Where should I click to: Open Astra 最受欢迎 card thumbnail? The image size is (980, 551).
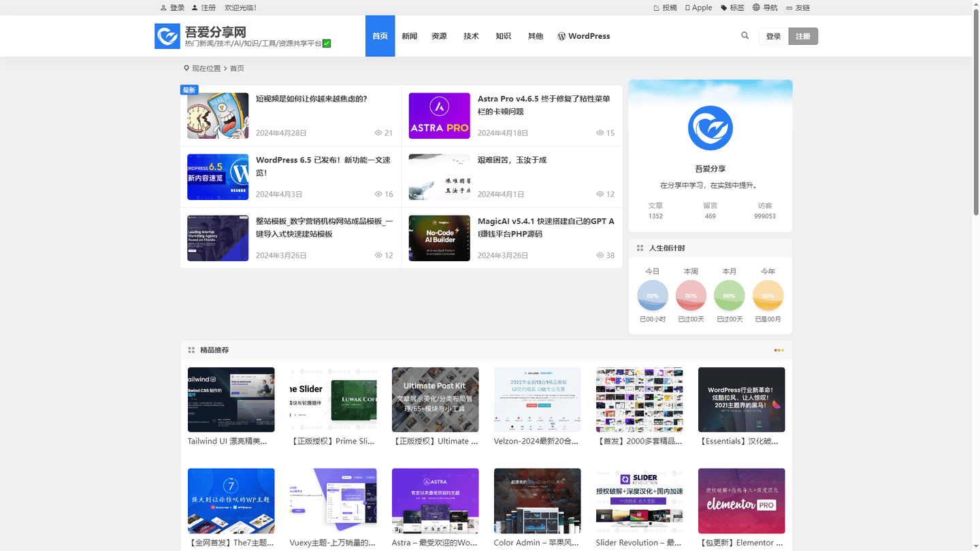pos(435,501)
